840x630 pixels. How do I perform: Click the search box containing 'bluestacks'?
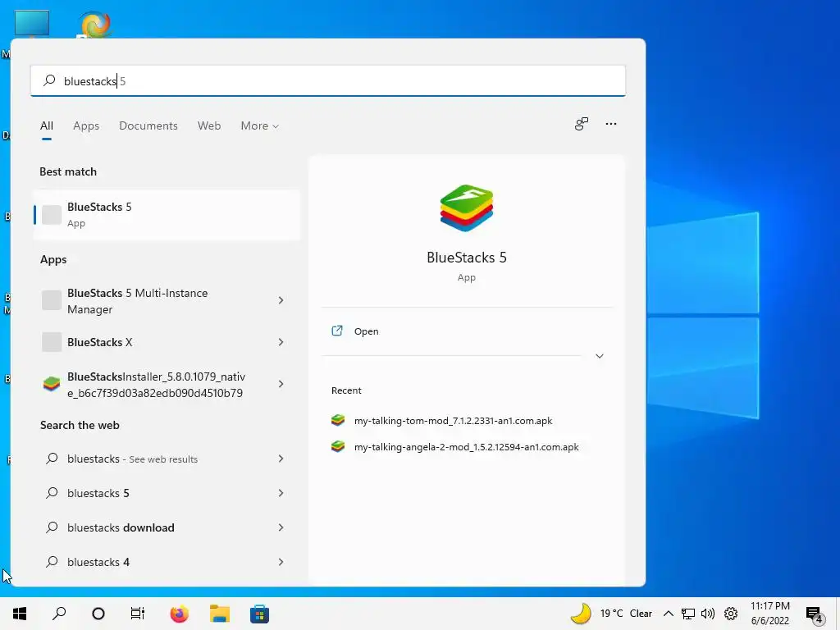point(328,81)
